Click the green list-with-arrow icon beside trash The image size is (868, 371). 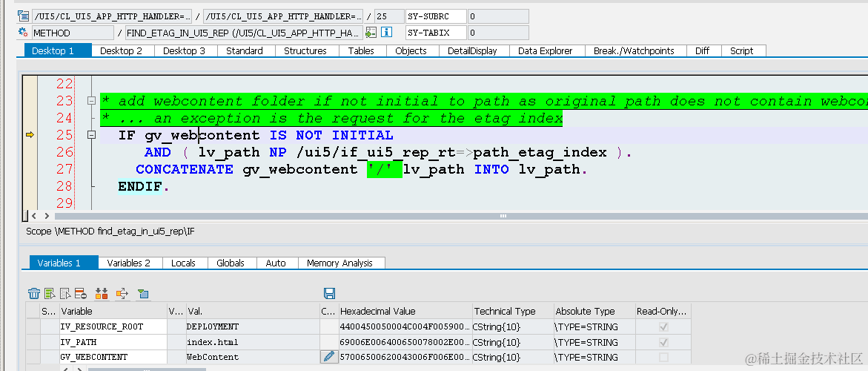point(49,294)
